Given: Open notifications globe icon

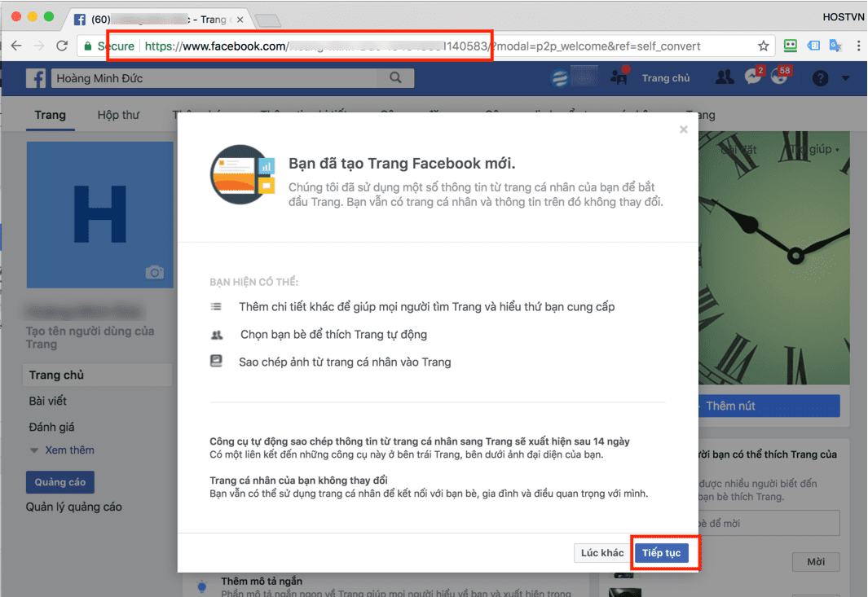Looking at the screenshot, I should point(779,77).
